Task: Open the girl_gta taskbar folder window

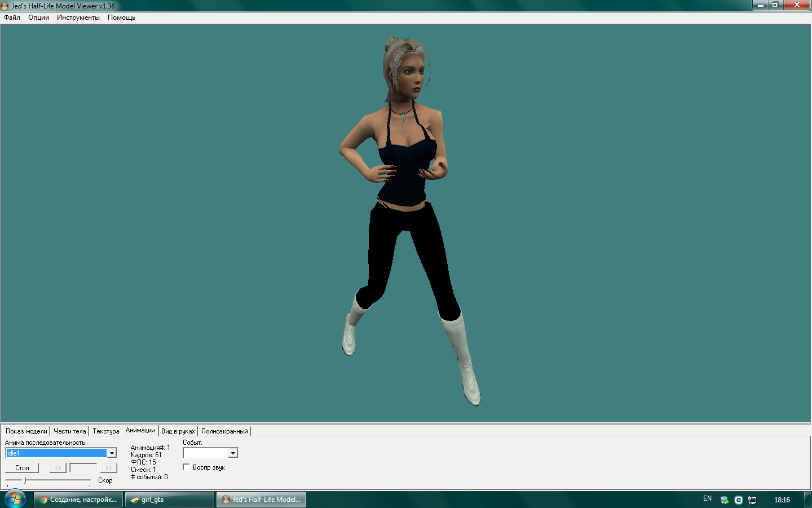Action: (170, 500)
